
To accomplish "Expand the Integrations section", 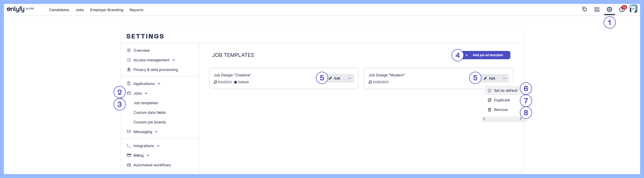I will tap(146, 146).
